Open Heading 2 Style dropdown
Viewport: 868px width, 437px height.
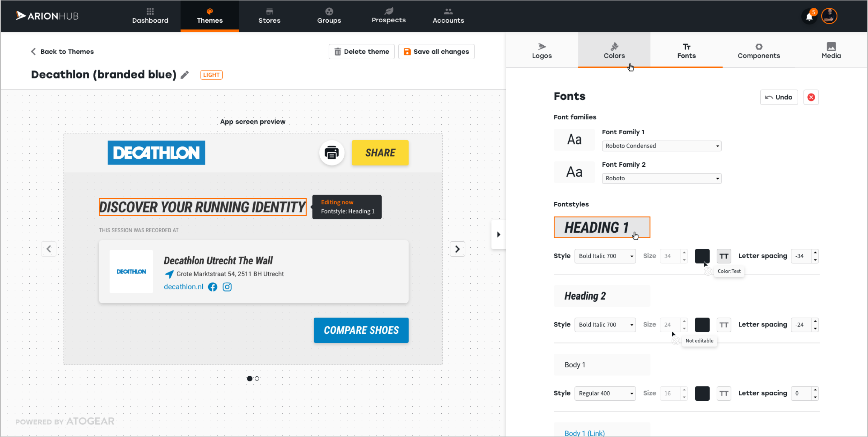click(x=605, y=325)
